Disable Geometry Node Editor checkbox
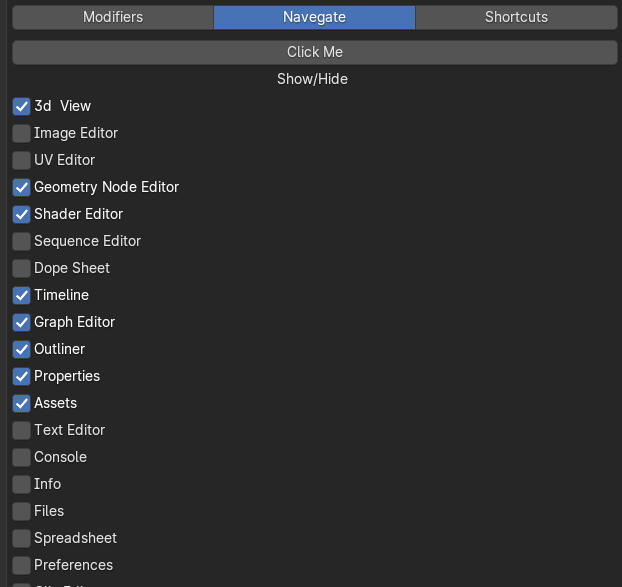Image resolution: width=622 pixels, height=587 pixels. pos(22,187)
